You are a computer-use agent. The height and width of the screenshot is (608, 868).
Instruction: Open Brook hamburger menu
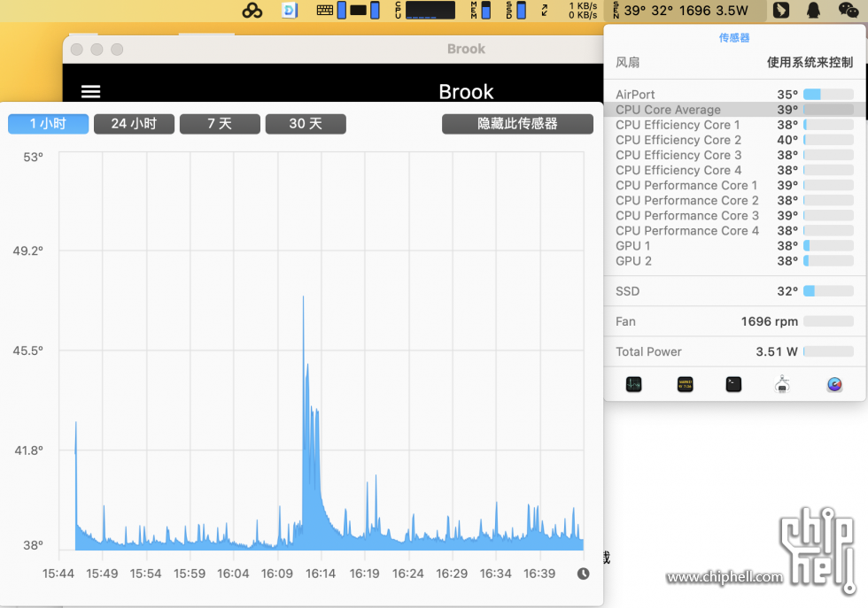point(90,91)
